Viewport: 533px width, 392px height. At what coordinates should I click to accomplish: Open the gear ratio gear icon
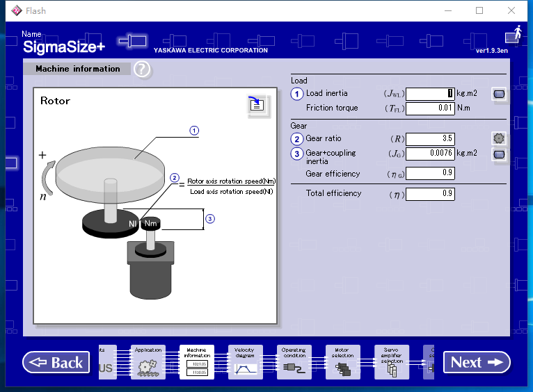point(499,138)
